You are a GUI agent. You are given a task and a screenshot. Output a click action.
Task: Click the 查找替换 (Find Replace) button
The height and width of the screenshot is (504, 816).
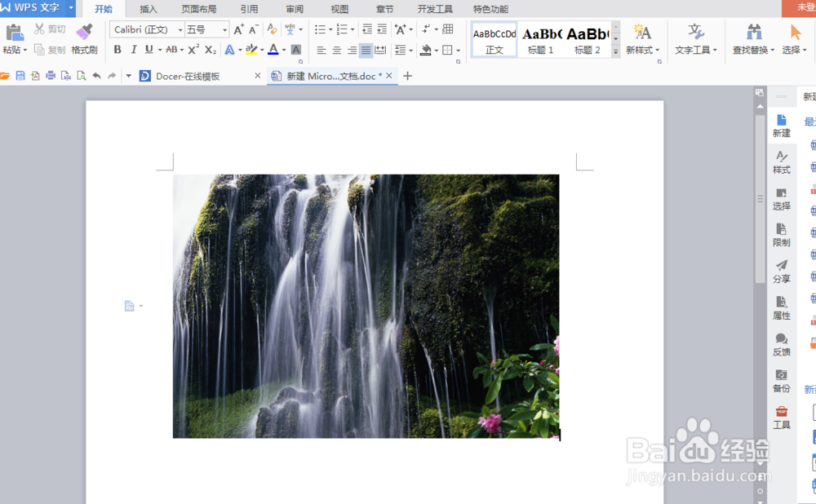tap(753, 39)
